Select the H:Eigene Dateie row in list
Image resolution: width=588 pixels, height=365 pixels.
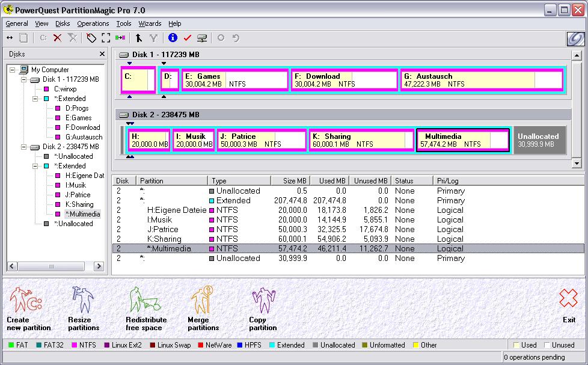[x=348, y=210]
